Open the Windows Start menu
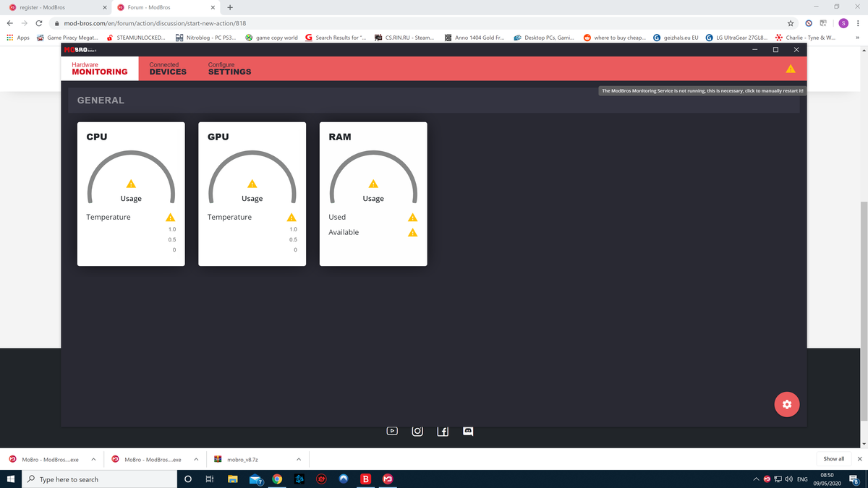This screenshot has height=488, width=868. (10, 479)
